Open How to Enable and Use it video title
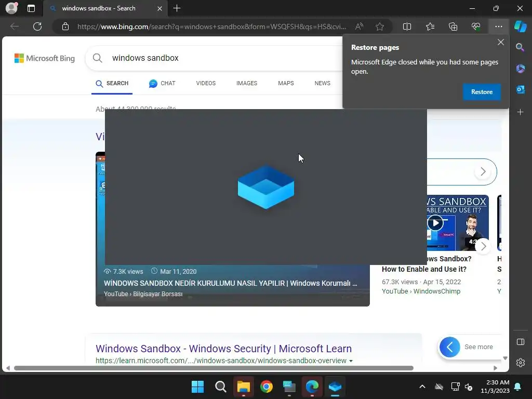The width and height of the screenshot is (532, 399). pyautogui.click(x=424, y=270)
